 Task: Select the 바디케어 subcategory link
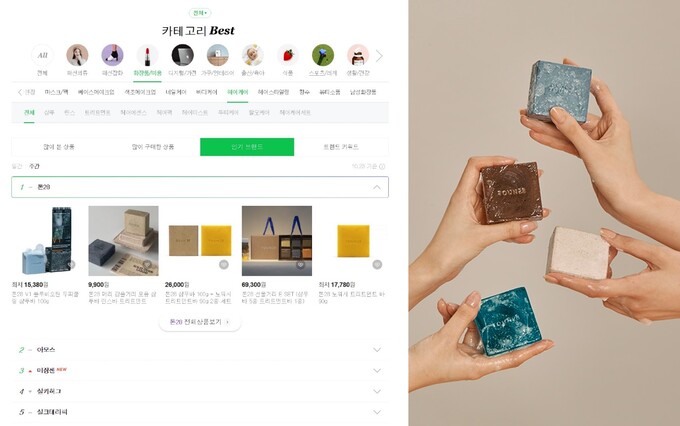[x=206, y=92]
